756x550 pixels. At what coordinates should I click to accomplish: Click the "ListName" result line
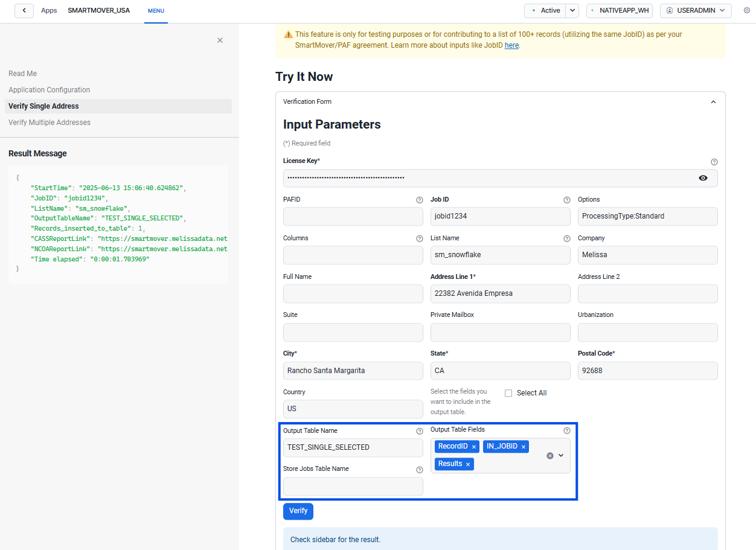tap(80, 208)
